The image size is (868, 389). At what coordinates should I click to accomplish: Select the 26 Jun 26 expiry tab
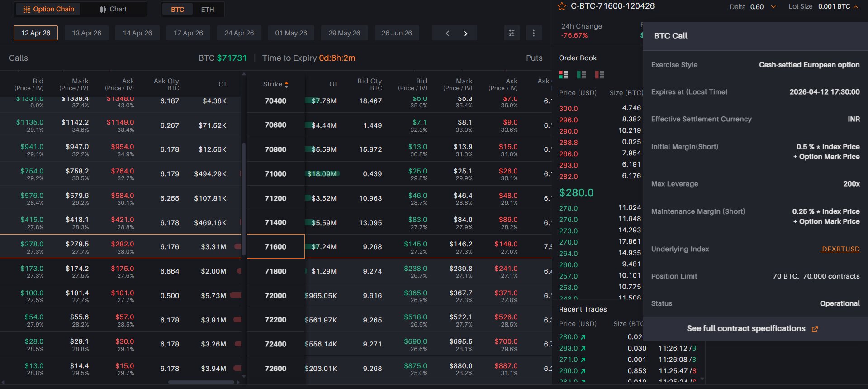point(397,33)
